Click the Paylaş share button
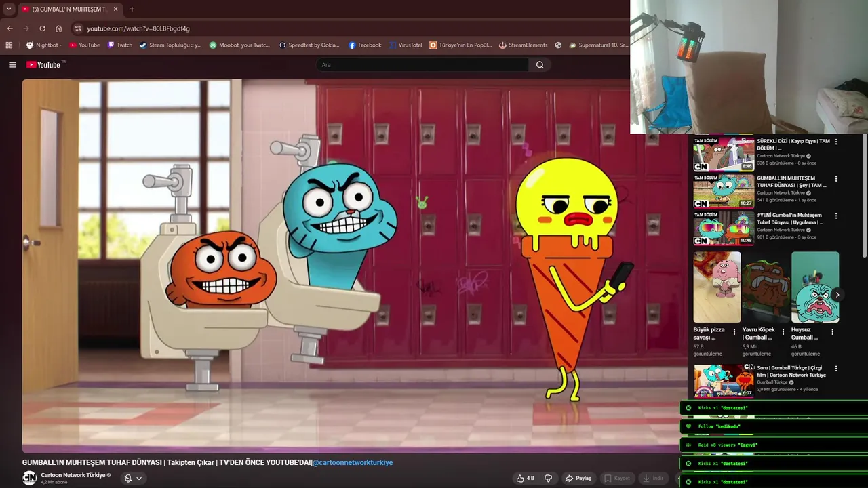Viewport: 868px width, 488px height. pos(578,478)
